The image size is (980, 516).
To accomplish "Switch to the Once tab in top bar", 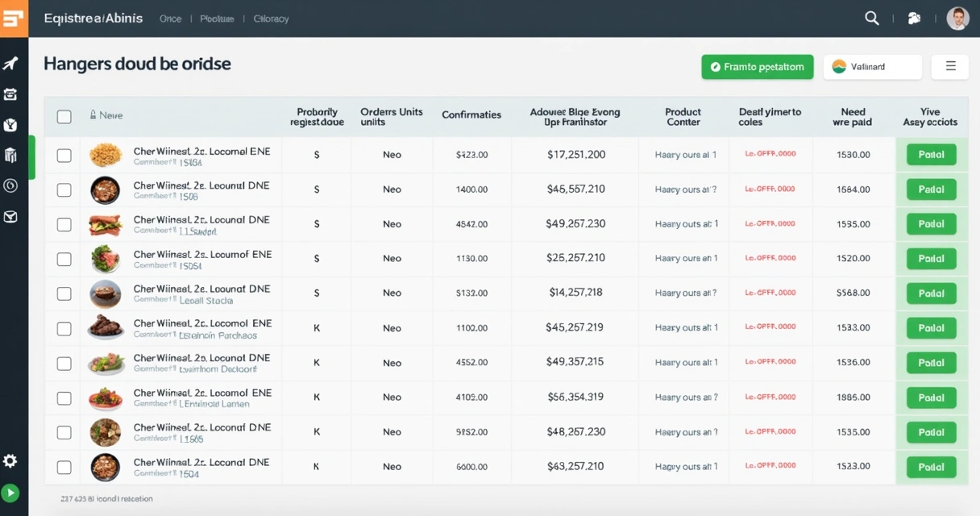I will tap(170, 19).
